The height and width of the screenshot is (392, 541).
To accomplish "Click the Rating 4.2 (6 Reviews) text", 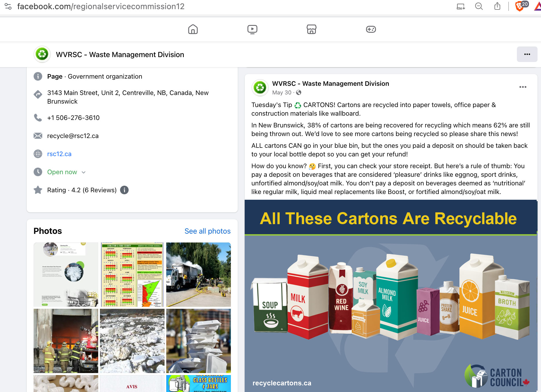I will point(82,190).
